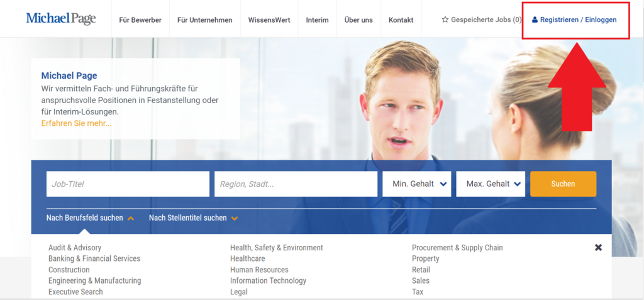Image resolution: width=644 pixels, height=300 pixels.
Task: Select Health, Safety & Environment
Action: 277,248
